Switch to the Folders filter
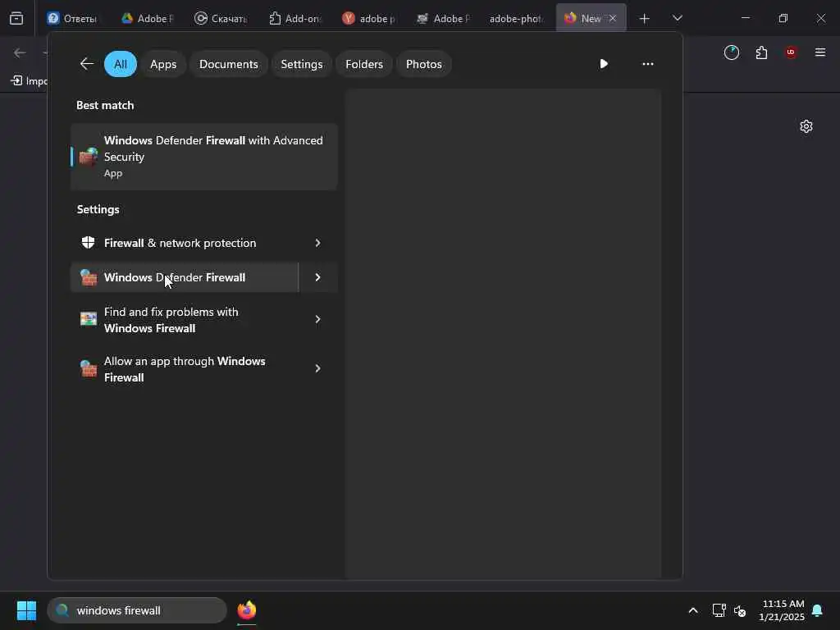The image size is (840, 630). pyautogui.click(x=364, y=64)
